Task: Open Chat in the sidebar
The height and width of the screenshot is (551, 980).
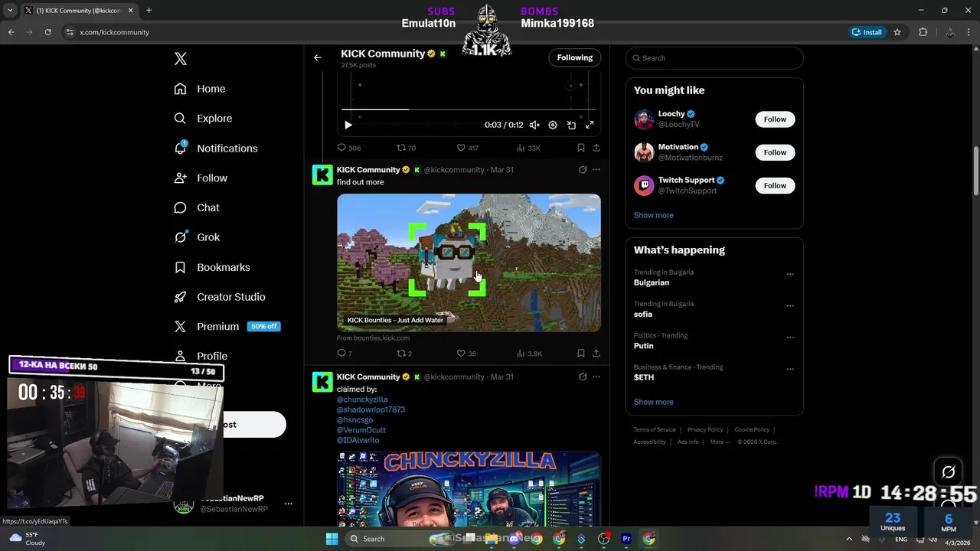Action: coord(197,207)
